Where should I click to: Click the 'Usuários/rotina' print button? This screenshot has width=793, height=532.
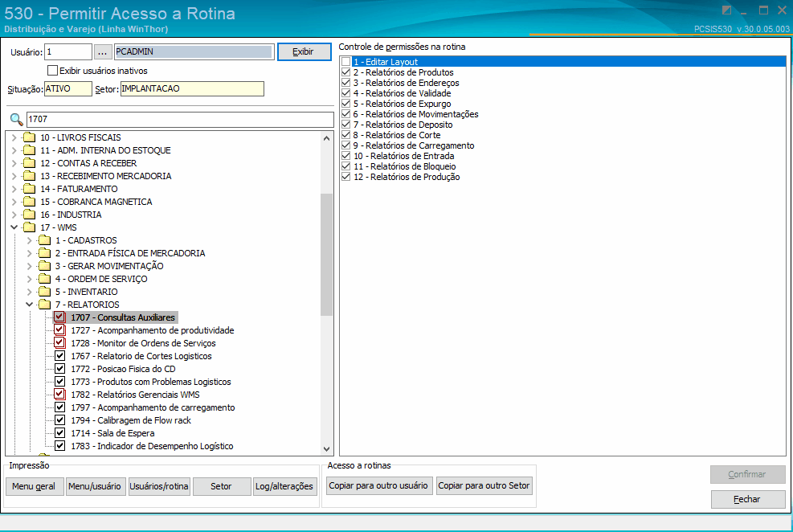click(x=159, y=486)
